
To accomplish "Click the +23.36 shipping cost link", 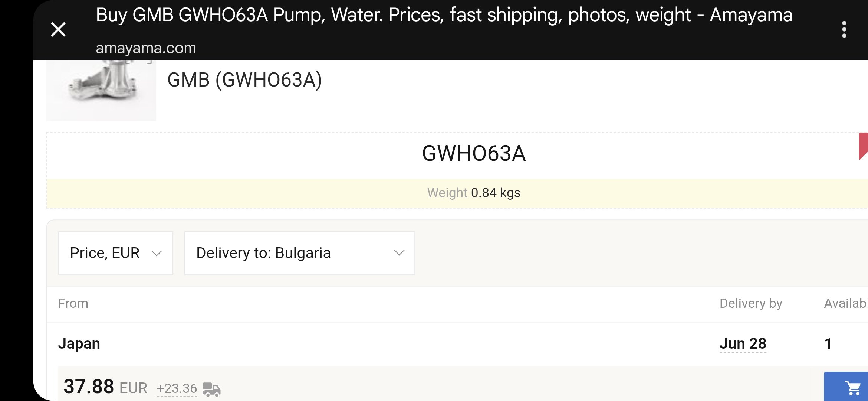I will [x=177, y=388].
